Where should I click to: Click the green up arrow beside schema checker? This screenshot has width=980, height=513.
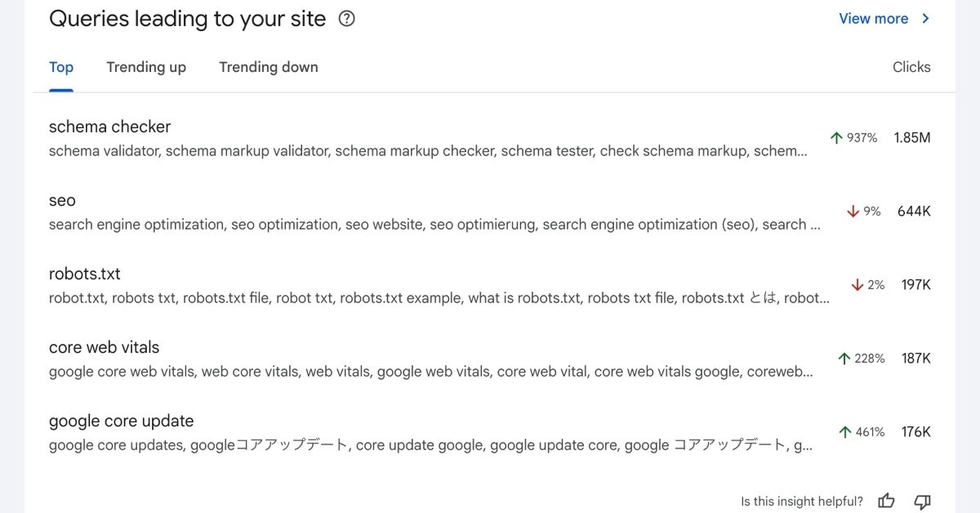(836, 137)
